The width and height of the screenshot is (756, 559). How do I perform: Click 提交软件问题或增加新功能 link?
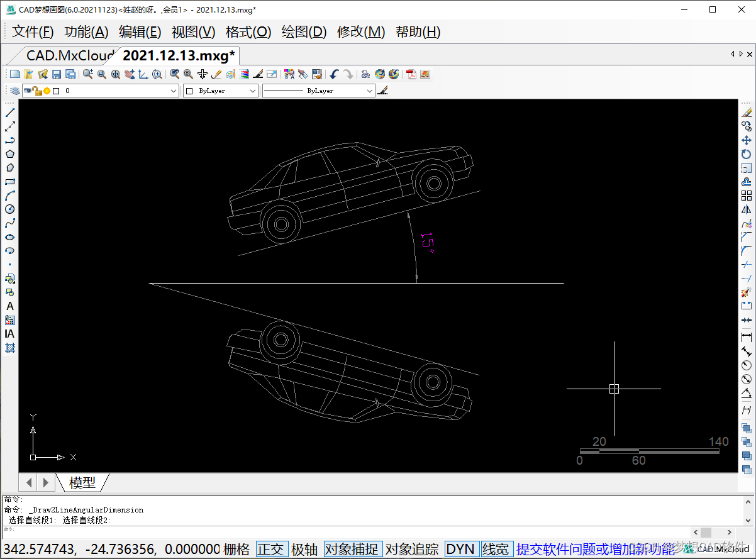click(595, 549)
